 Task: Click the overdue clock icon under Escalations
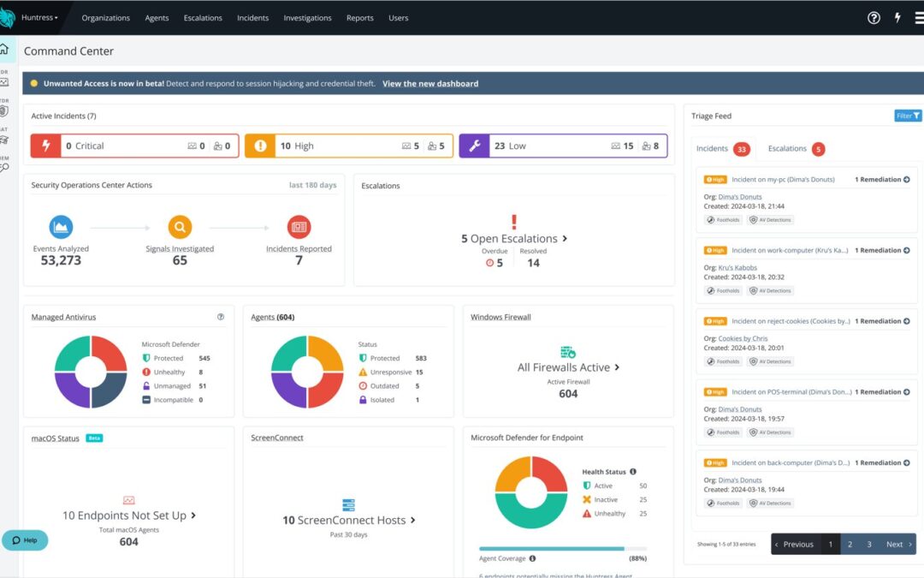[489, 263]
